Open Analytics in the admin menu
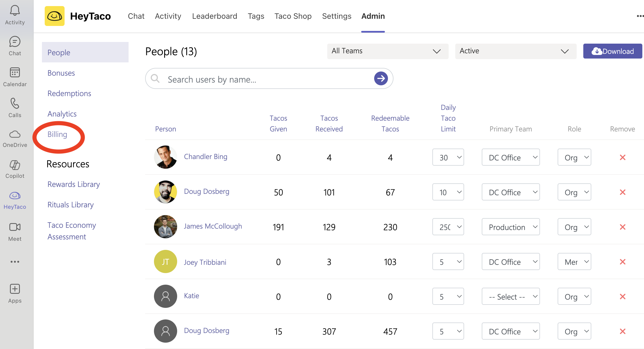 [62, 114]
